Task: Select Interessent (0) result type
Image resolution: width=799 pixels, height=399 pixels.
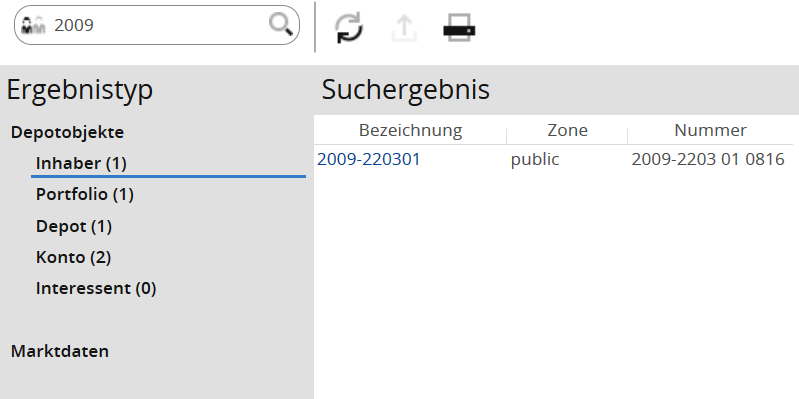Action: 96,288
